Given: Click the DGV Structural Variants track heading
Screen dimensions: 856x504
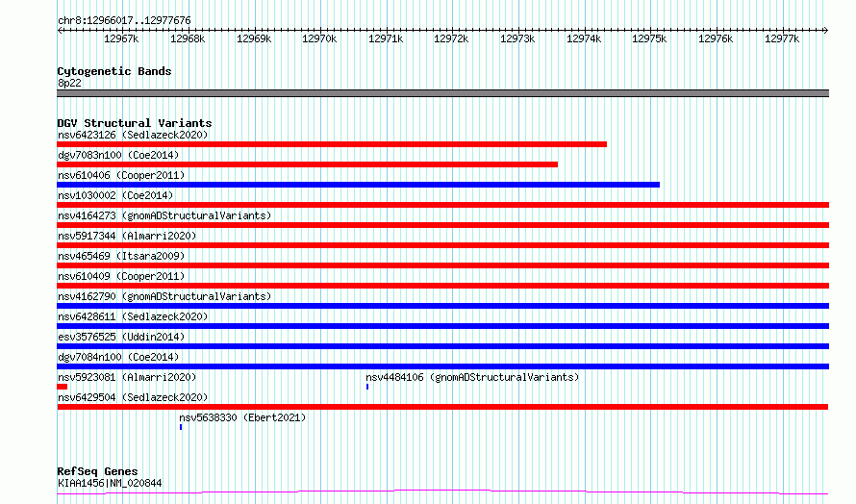Looking at the screenshot, I should coord(135,123).
